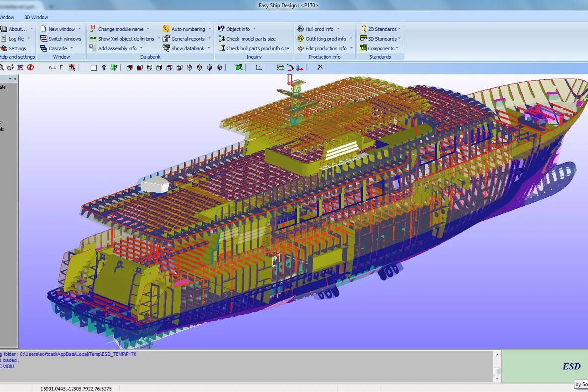Click the log panel scrollbar down arrow

(497, 378)
